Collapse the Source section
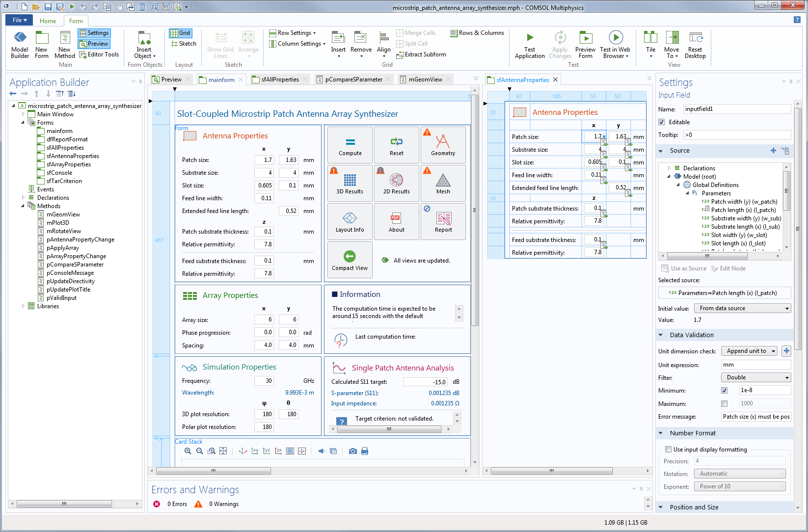This screenshot has width=808, height=532. 661,151
